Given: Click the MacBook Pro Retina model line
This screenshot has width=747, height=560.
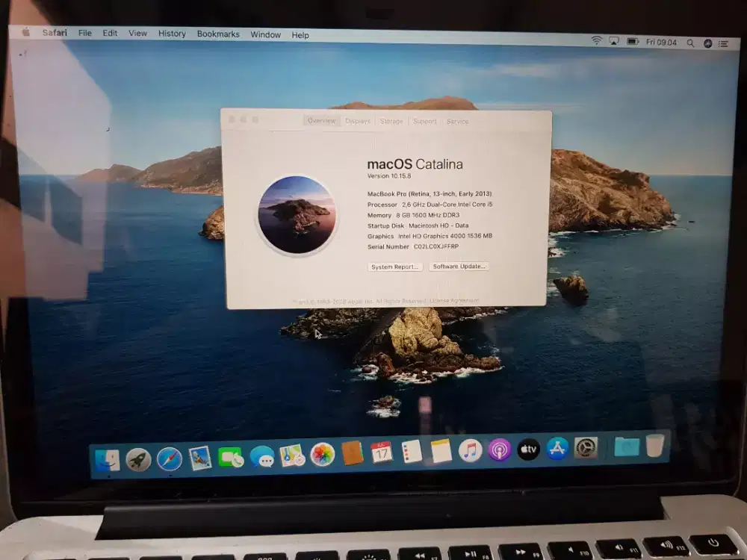Looking at the screenshot, I should [x=430, y=194].
